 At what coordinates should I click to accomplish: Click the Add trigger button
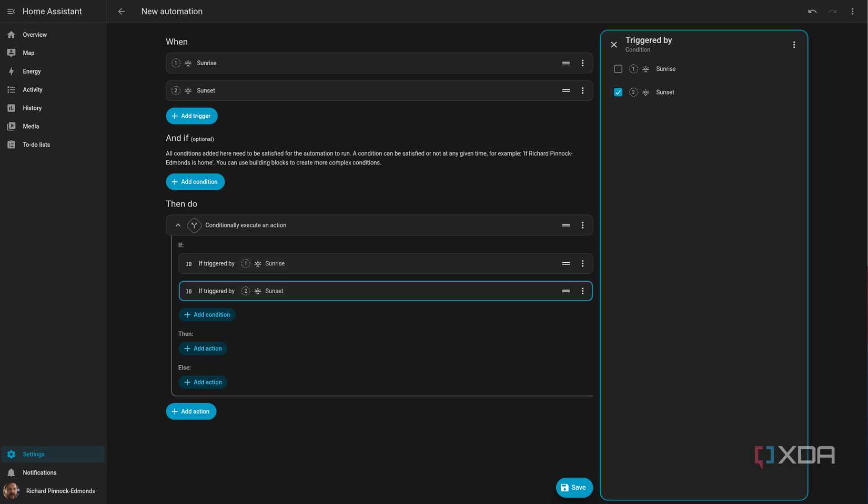tap(191, 116)
